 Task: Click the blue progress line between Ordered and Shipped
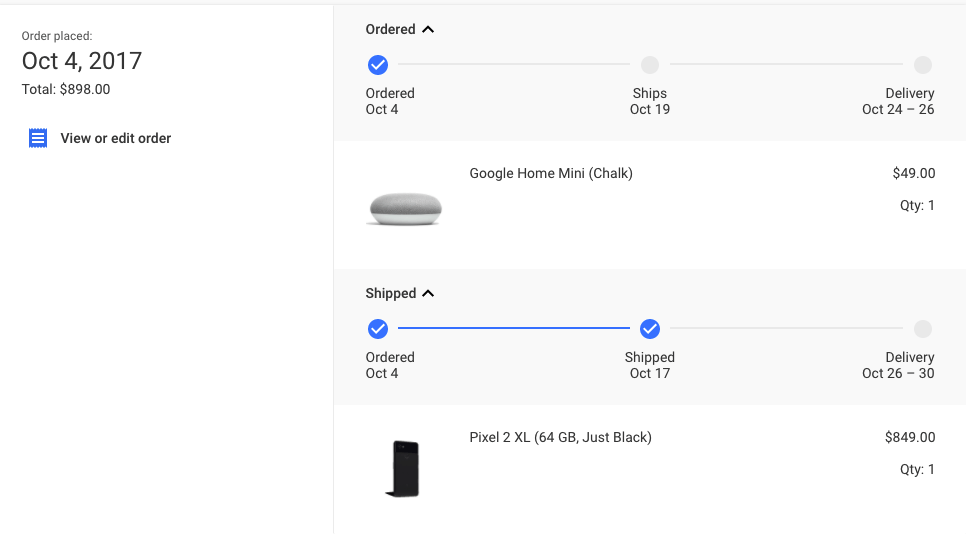tap(514, 328)
